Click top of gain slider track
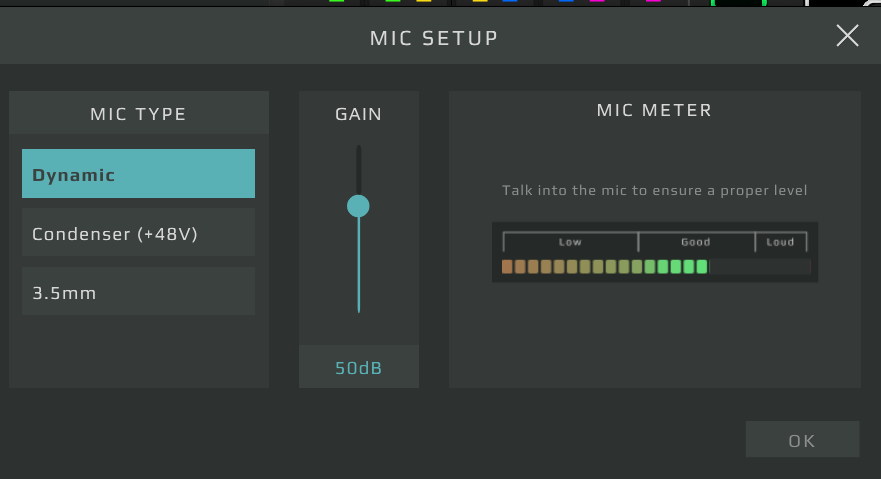This screenshot has height=479, width=881. click(x=358, y=150)
